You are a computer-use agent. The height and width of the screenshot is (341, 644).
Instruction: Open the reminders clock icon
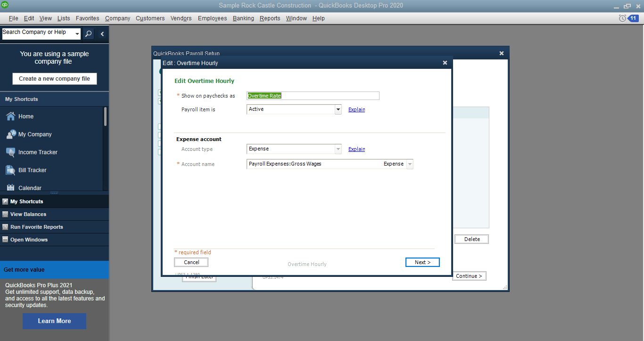(622, 18)
